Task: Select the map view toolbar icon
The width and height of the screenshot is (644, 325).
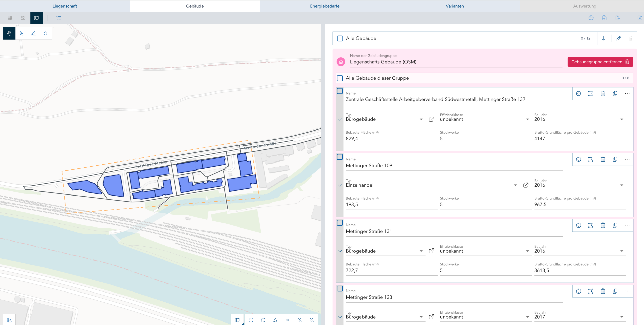Action: click(x=36, y=18)
